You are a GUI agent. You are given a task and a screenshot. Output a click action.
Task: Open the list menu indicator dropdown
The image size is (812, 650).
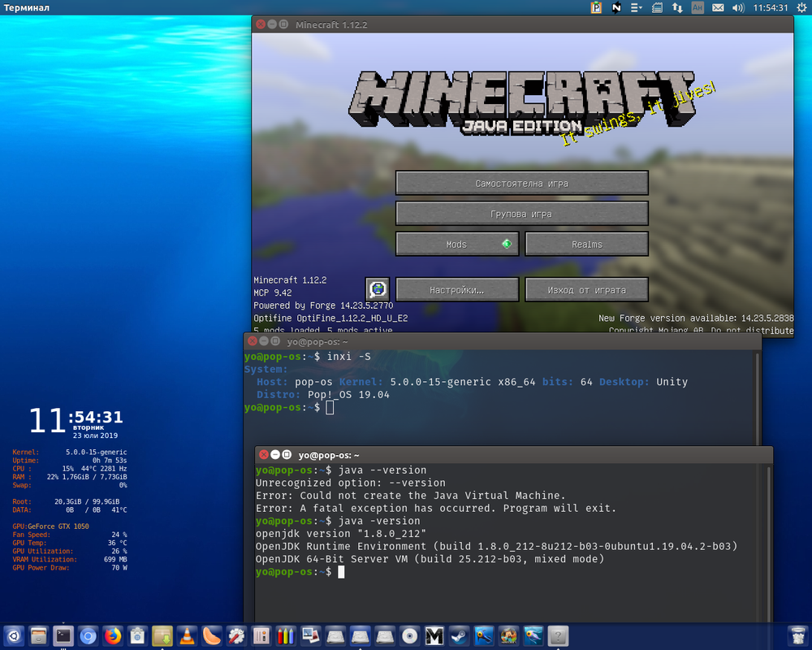[637, 8]
